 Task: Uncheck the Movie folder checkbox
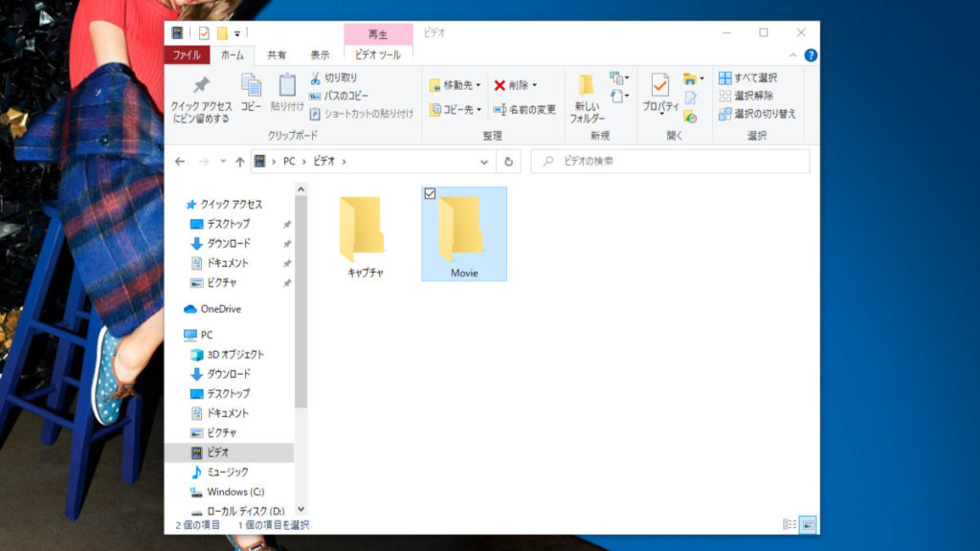pyautogui.click(x=430, y=194)
